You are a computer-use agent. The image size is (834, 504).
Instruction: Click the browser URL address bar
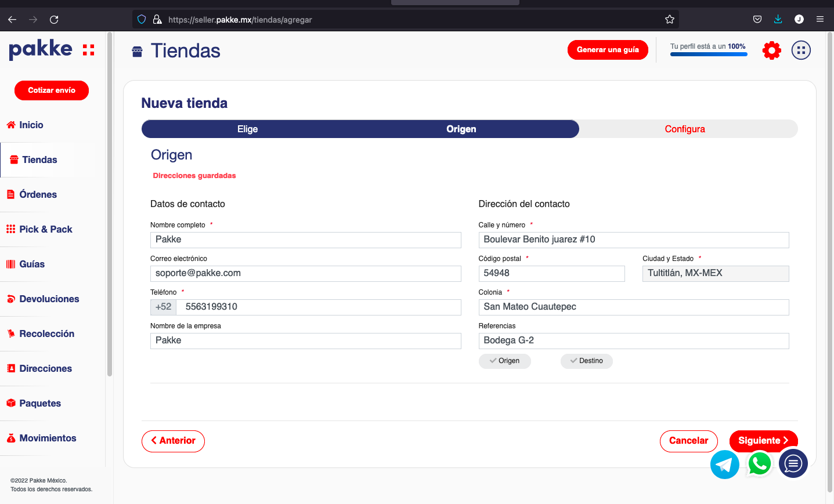tap(406, 19)
